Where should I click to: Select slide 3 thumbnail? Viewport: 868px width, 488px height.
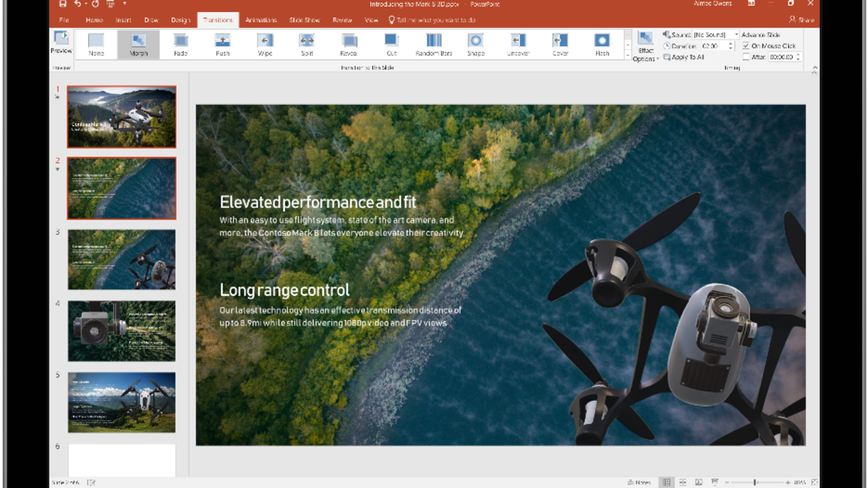tap(121, 260)
